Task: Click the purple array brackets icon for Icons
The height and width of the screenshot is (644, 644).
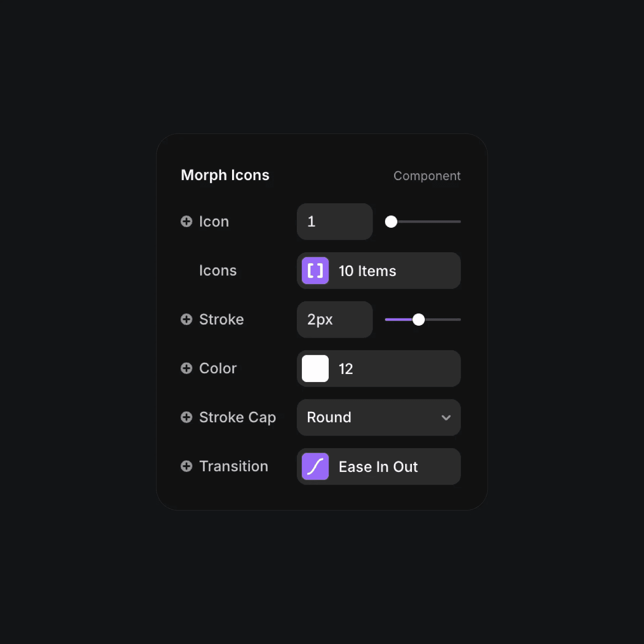Action: (315, 271)
